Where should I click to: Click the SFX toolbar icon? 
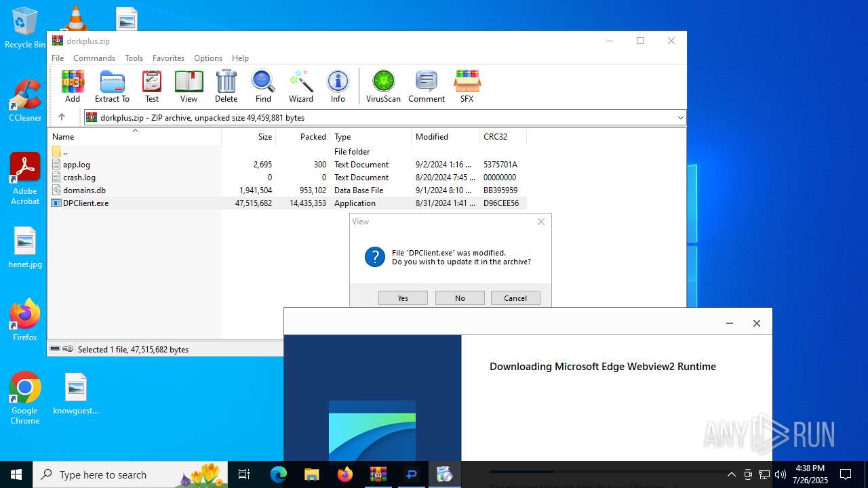[x=467, y=86]
